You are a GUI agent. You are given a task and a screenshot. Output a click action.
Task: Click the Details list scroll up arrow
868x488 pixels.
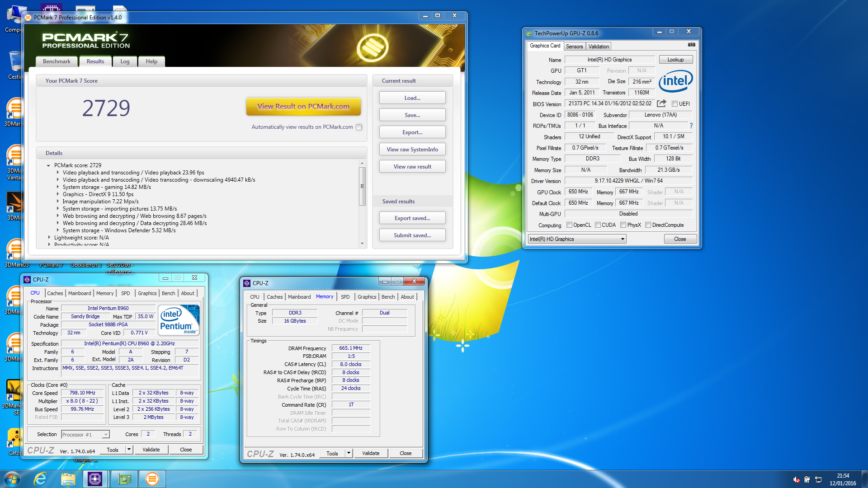(362, 163)
